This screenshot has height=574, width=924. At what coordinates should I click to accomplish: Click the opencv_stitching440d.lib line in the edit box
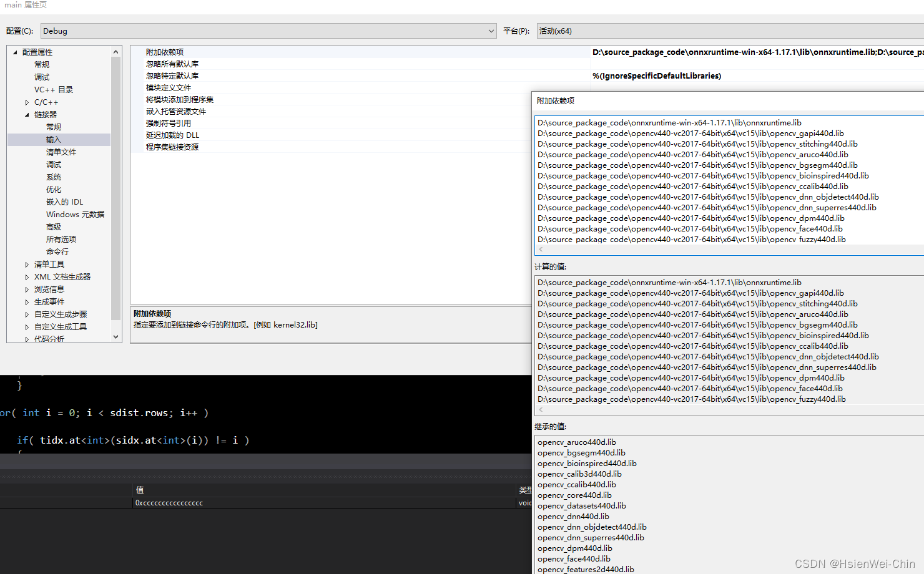pyautogui.click(x=697, y=144)
